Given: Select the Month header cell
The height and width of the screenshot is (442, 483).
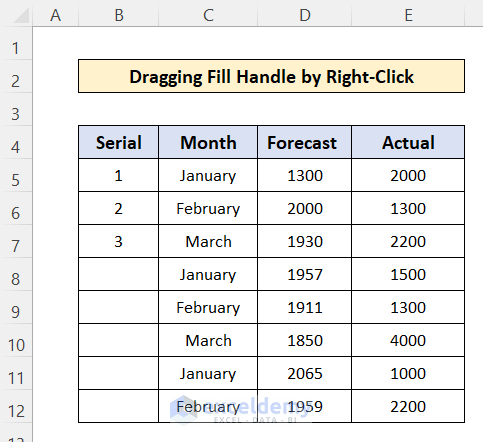Looking at the screenshot, I should pyautogui.click(x=208, y=142).
